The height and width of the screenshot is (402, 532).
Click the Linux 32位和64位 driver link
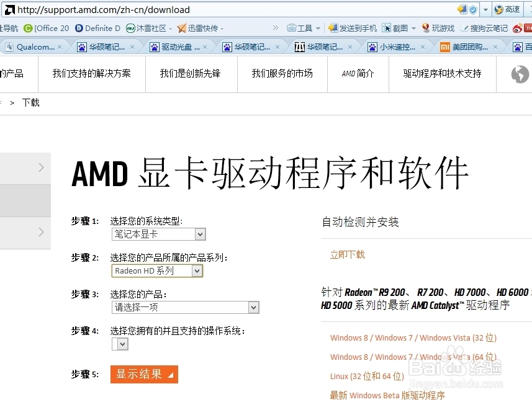369,376
